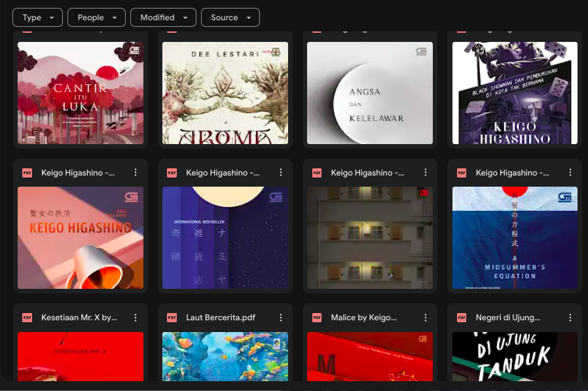Click the PDF icon beside Kesetiaan Mr. X
Viewport: 588px width, 391px height.
coord(27,318)
